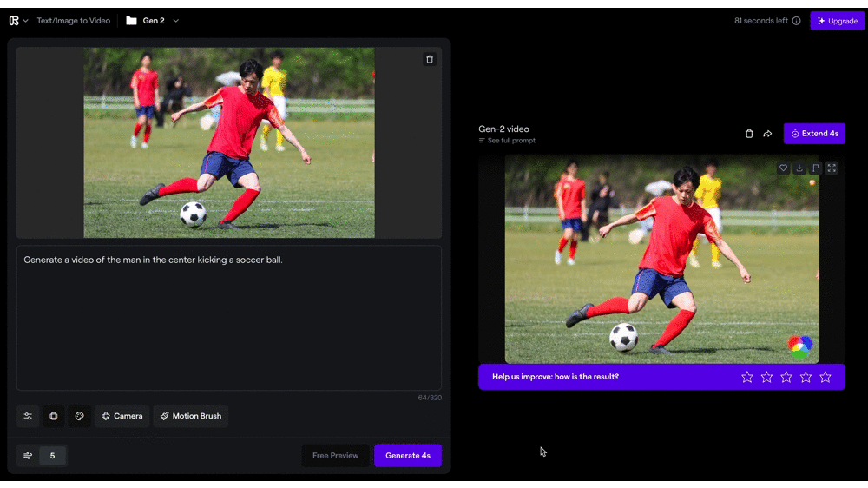
Task: Favorite the generated video with heart icon
Action: pos(783,168)
